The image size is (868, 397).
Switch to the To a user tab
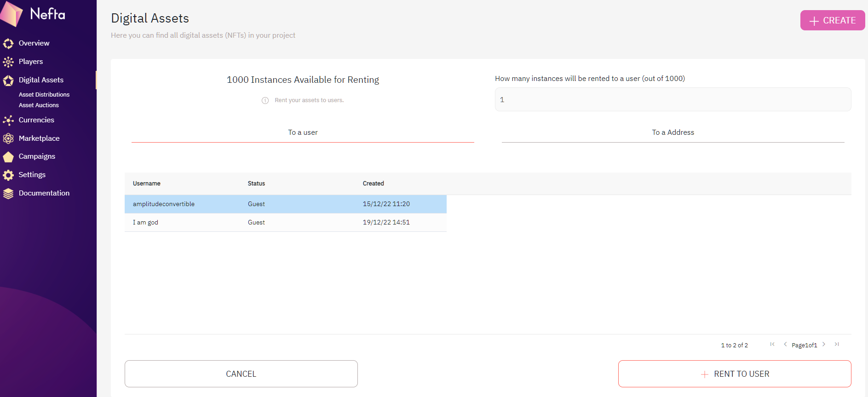pos(303,132)
